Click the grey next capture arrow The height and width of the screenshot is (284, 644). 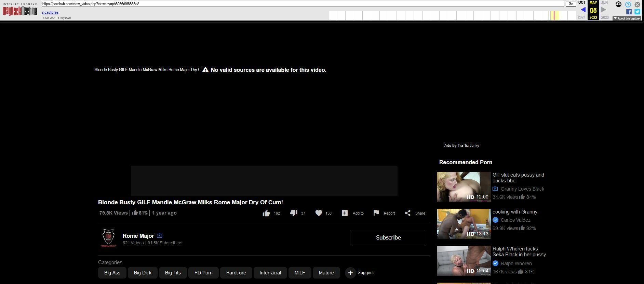[x=604, y=10]
